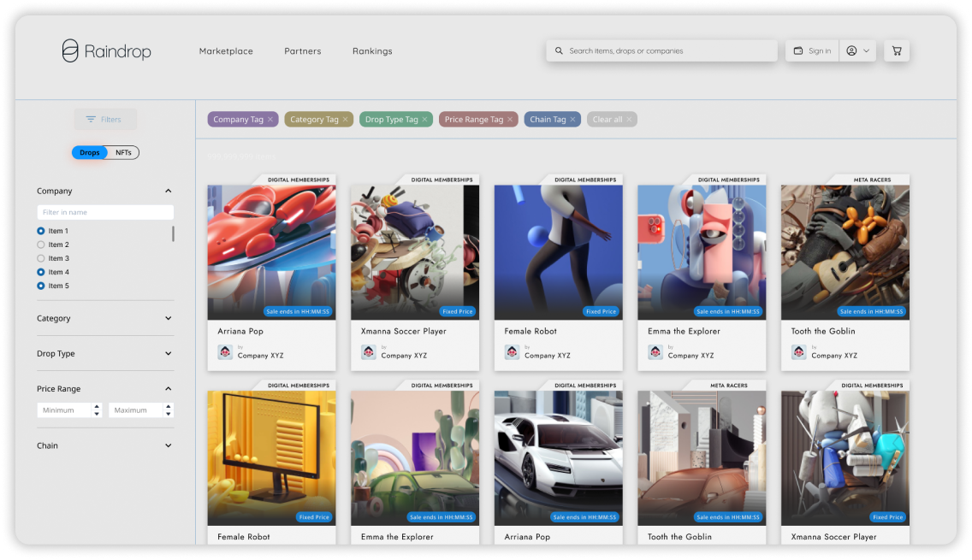
Task: Open the user account menu
Action: 857,51
